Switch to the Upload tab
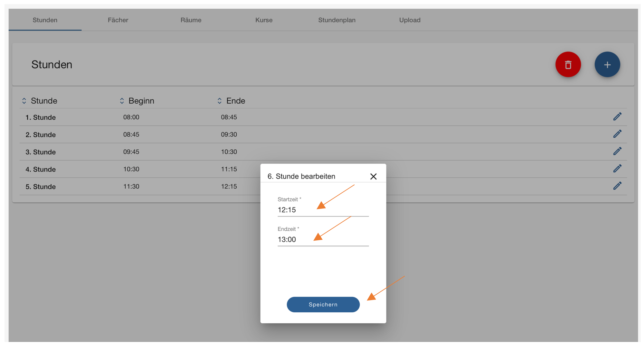This screenshot has width=644, height=350. click(410, 20)
